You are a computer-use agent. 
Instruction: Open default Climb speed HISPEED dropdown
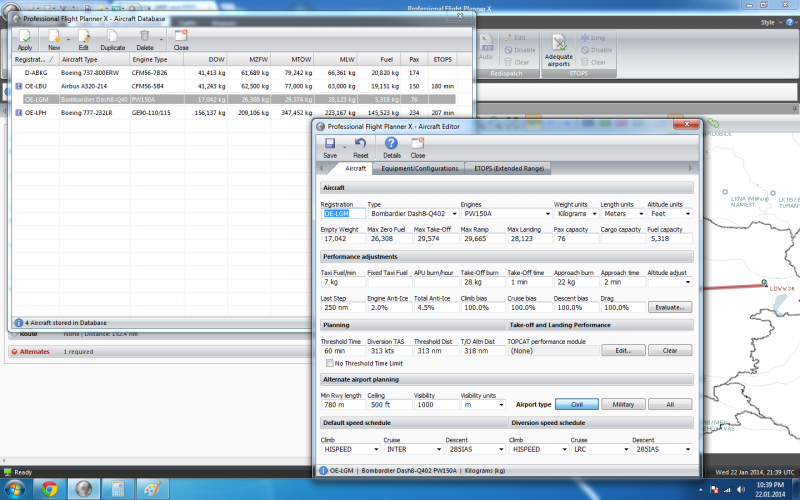pos(376,449)
